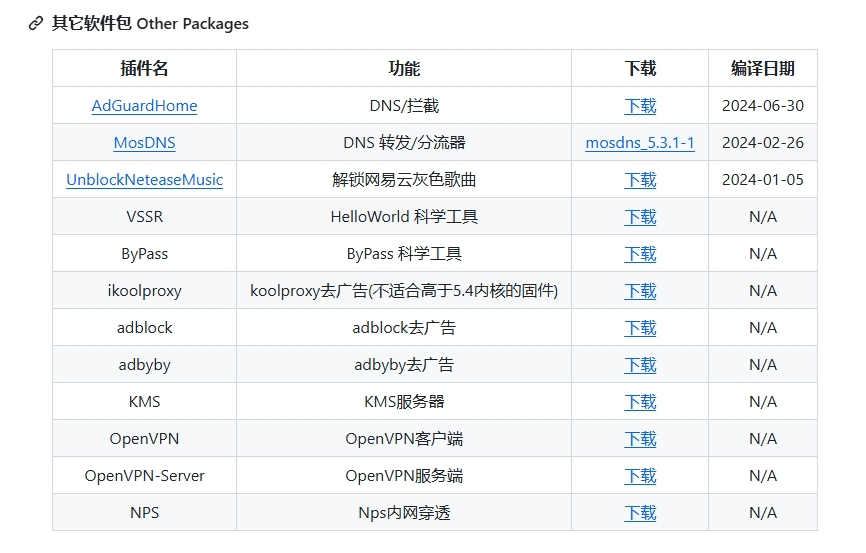Click the 下载 link for ByPass
Viewport: 866px width, 553px height.
(x=640, y=254)
